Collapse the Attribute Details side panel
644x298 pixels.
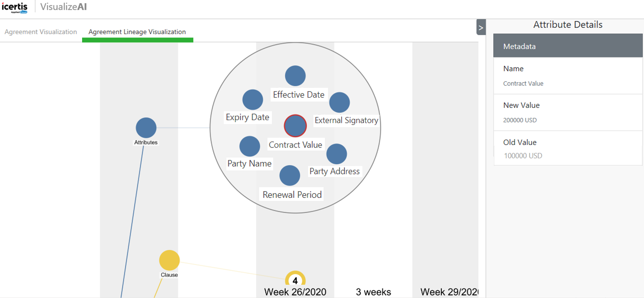tap(481, 27)
